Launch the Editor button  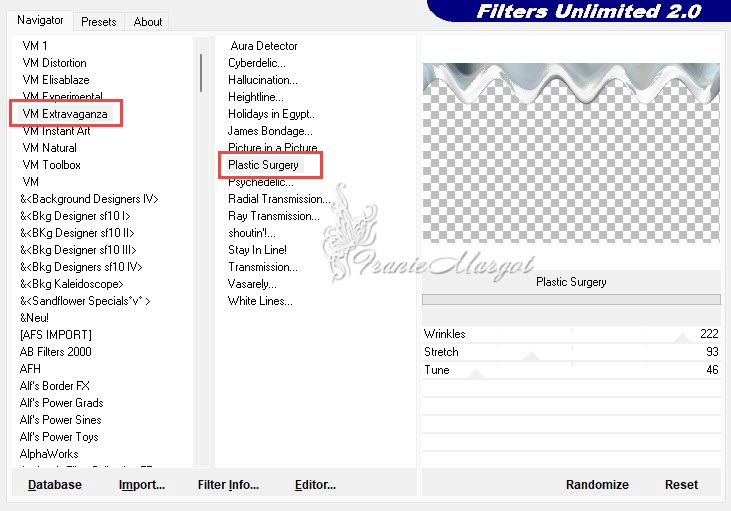click(315, 485)
